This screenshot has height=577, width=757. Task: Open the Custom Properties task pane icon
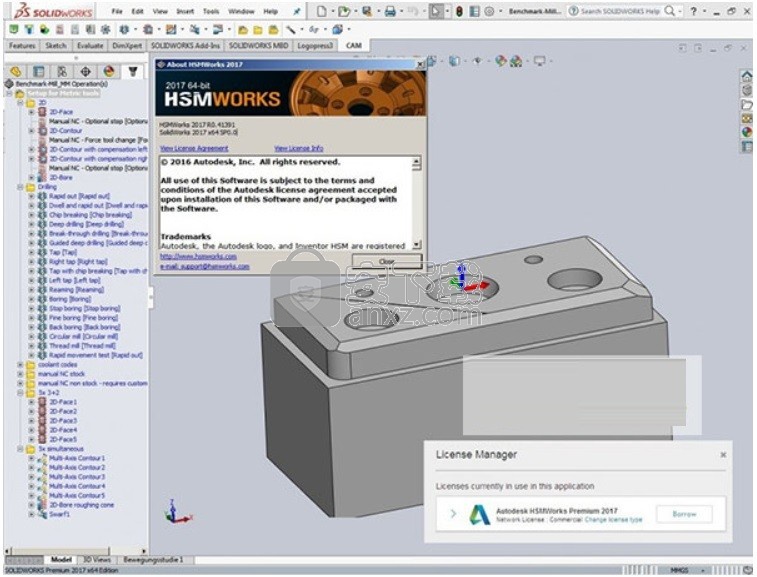[x=747, y=146]
